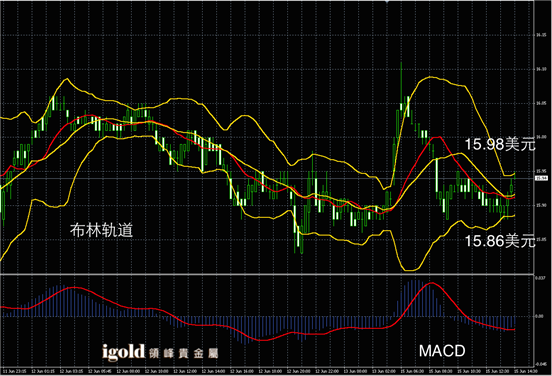The height and width of the screenshot is (376, 552).
Task: Select the 15.90 price axis label
Action: (541, 205)
